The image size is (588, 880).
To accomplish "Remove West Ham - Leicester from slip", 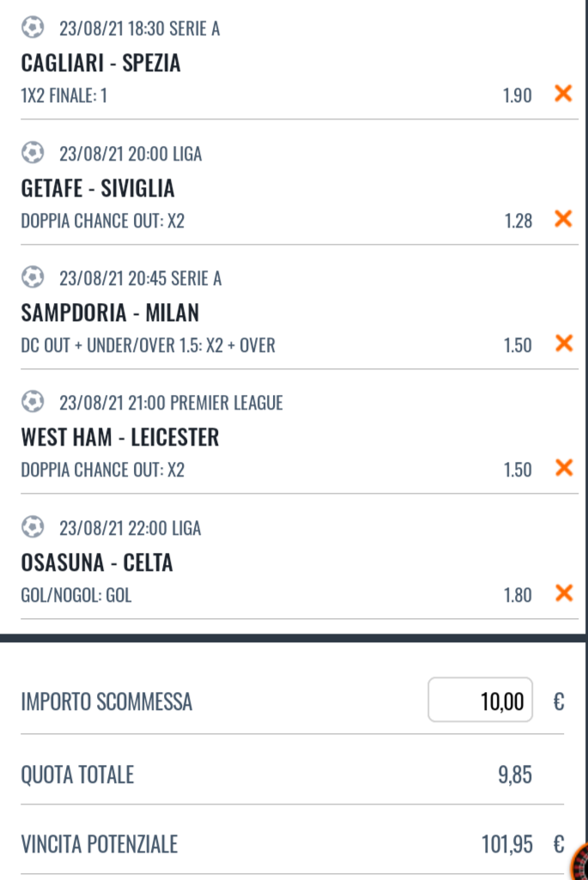I will (x=563, y=468).
